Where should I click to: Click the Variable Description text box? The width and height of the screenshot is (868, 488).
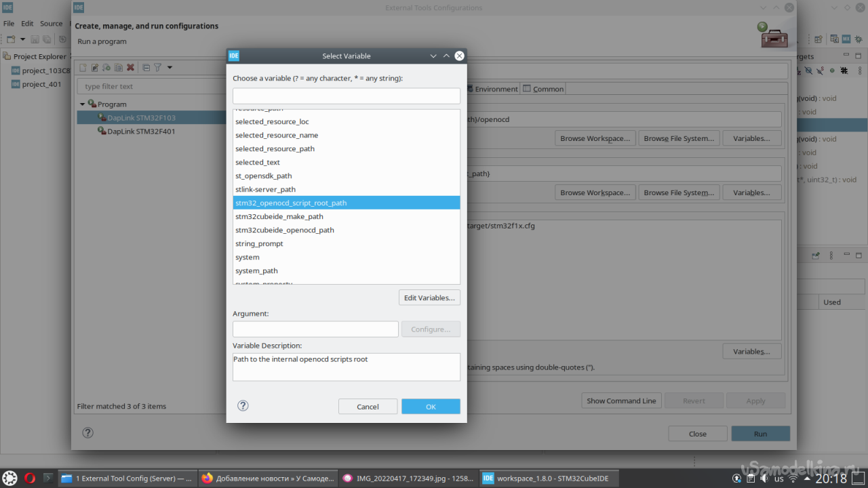click(347, 367)
